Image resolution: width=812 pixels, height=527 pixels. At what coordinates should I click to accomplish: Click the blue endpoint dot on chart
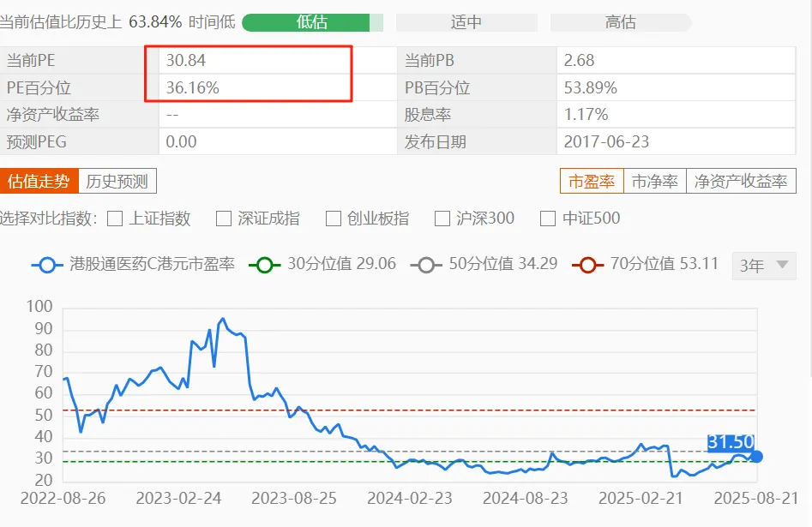pos(756,457)
